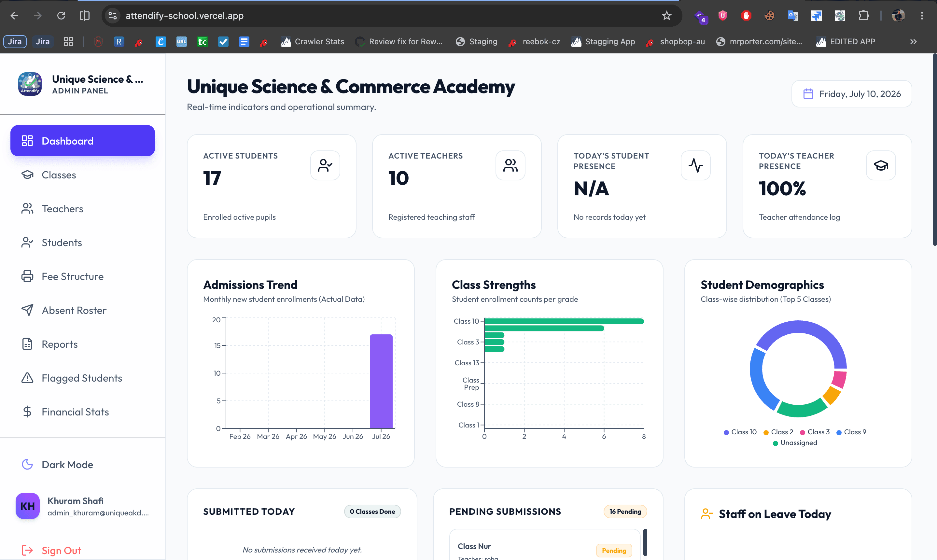Click the student presence activity pulse icon

[x=695, y=165]
